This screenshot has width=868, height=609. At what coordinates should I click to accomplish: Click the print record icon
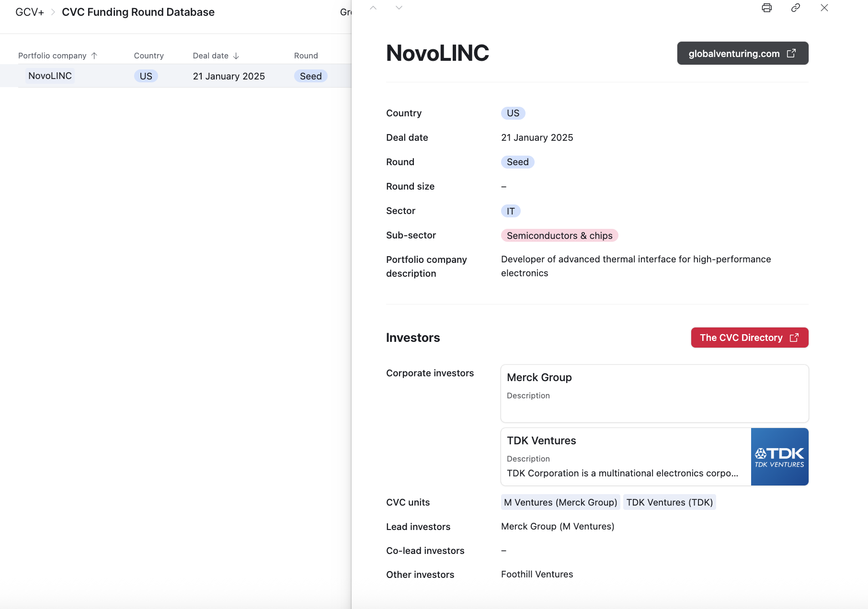(x=766, y=8)
